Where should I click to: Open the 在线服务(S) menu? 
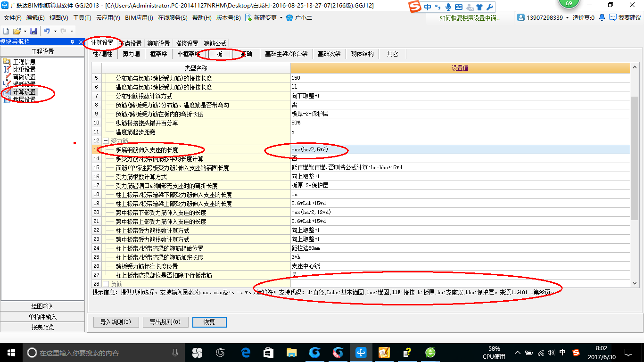click(x=173, y=18)
